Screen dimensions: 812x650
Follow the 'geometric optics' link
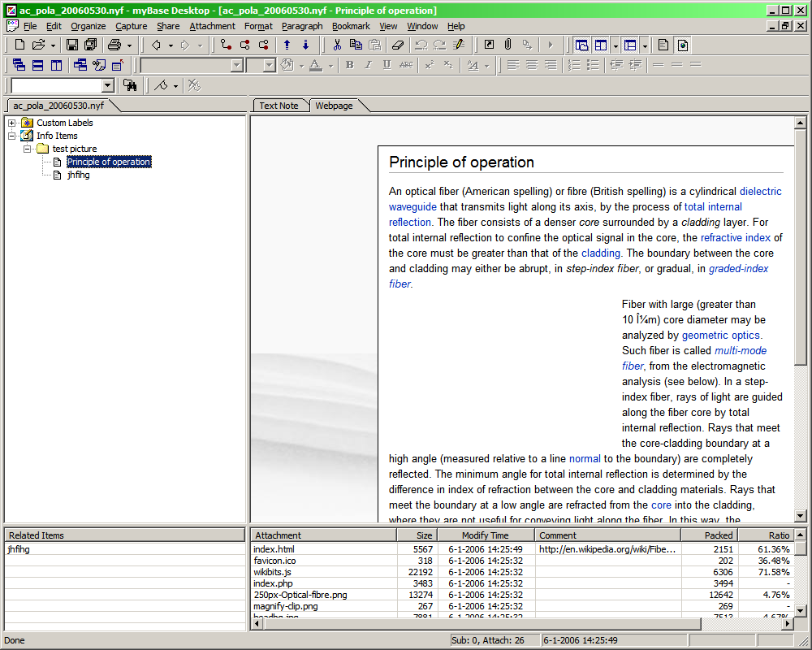(721, 335)
